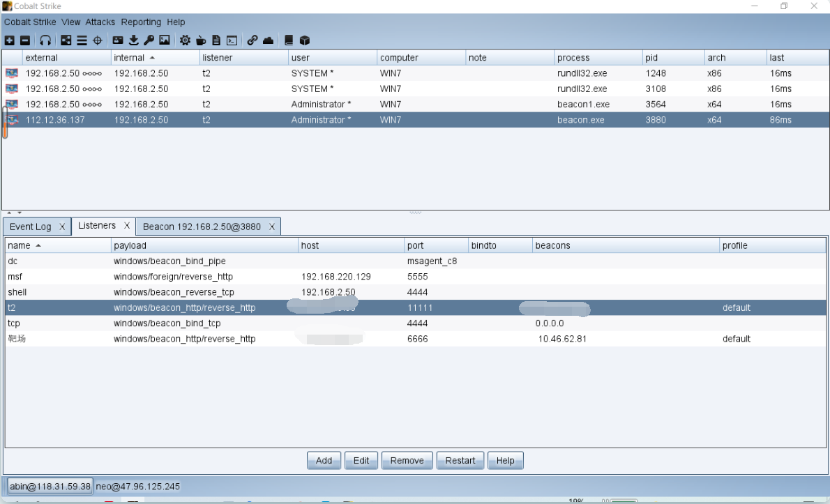Viewport: 830px width, 504px height.
Task: Select the rundll32.exe session icon with pid 1248
Action: [12, 73]
